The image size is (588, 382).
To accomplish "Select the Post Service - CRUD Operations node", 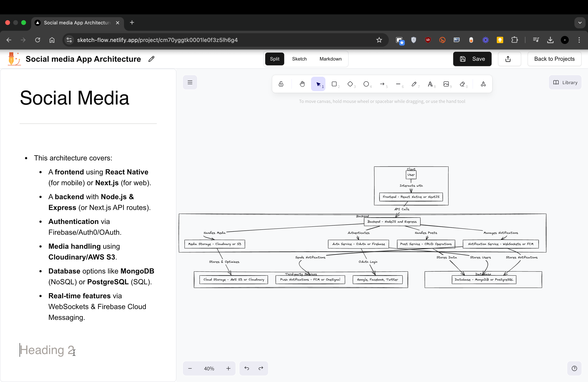I will pos(426,244).
